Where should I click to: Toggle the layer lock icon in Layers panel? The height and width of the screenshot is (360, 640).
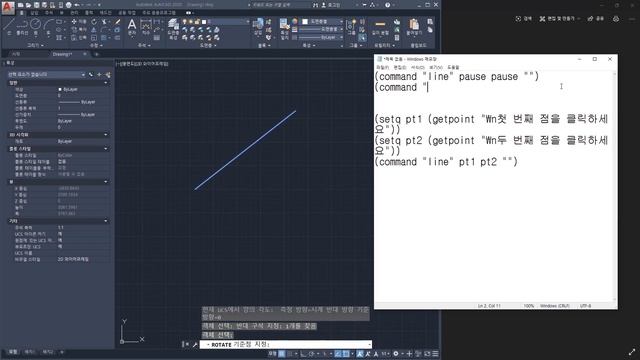(x=197, y=21)
